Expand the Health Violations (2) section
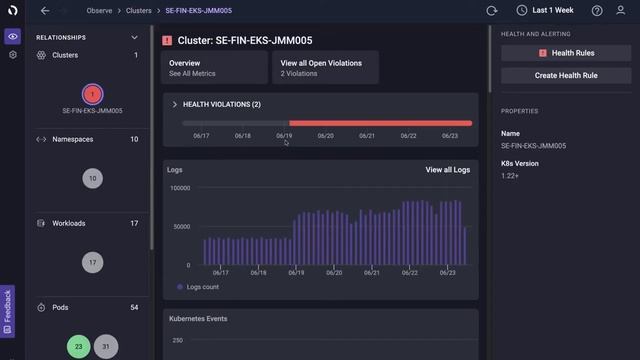The width and height of the screenshot is (640, 360). (175, 104)
